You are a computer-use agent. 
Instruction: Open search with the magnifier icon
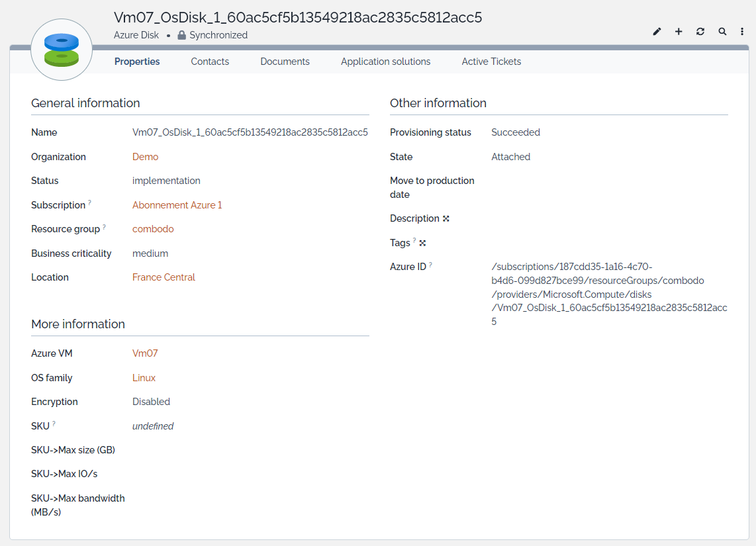722,32
